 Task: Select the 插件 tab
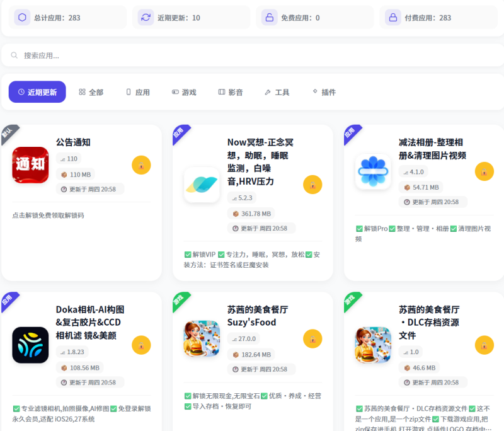324,92
